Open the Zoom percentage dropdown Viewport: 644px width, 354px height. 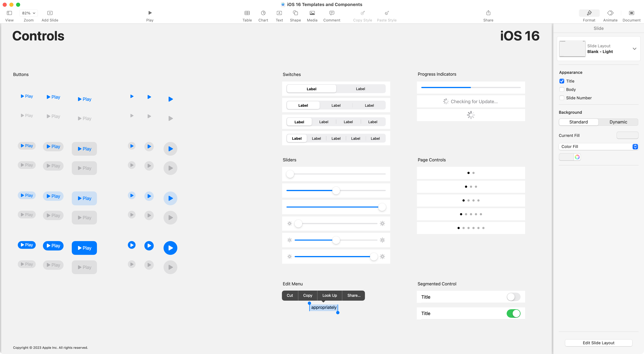pyautogui.click(x=29, y=13)
